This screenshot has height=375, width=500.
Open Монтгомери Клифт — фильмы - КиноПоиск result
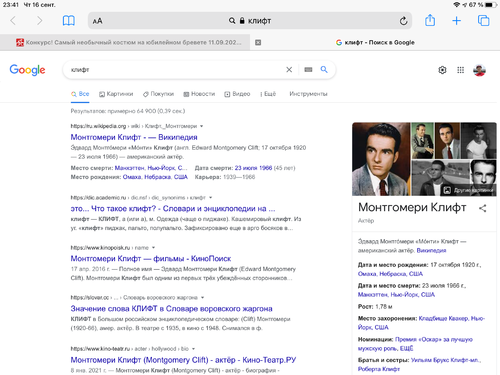tap(151, 259)
